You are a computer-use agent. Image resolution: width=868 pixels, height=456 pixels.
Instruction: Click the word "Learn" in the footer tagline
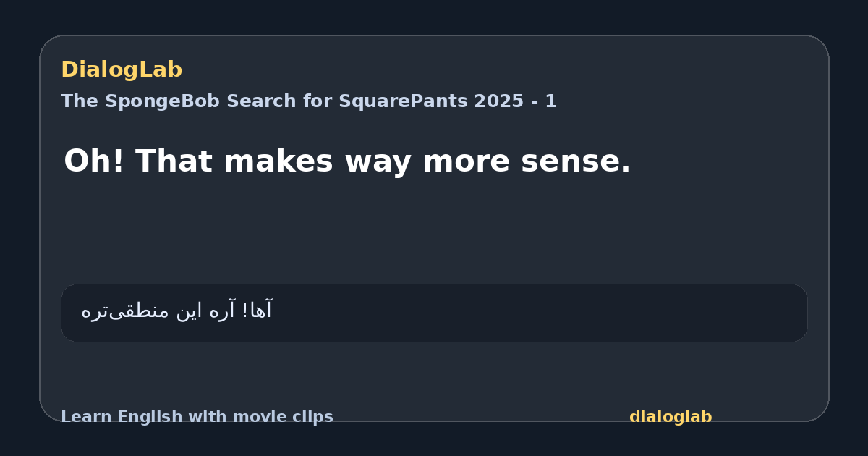pos(86,417)
